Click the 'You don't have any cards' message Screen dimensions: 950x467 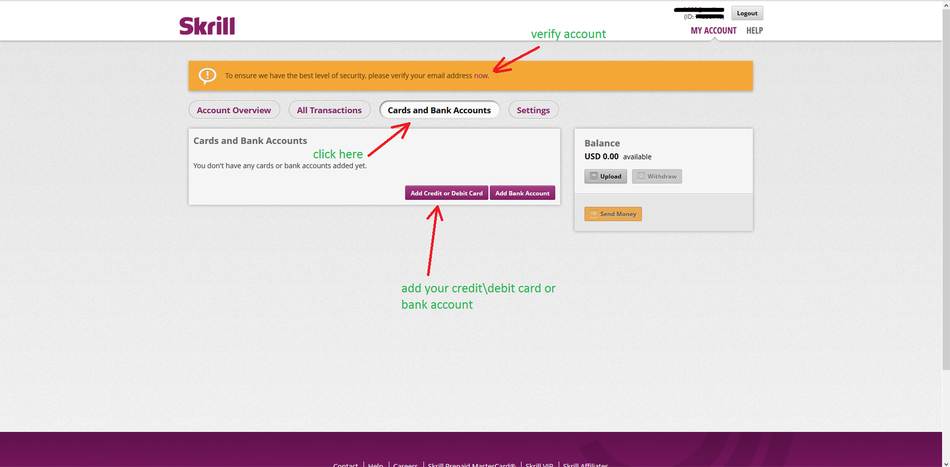pyautogui.click(x=280, y=165)
